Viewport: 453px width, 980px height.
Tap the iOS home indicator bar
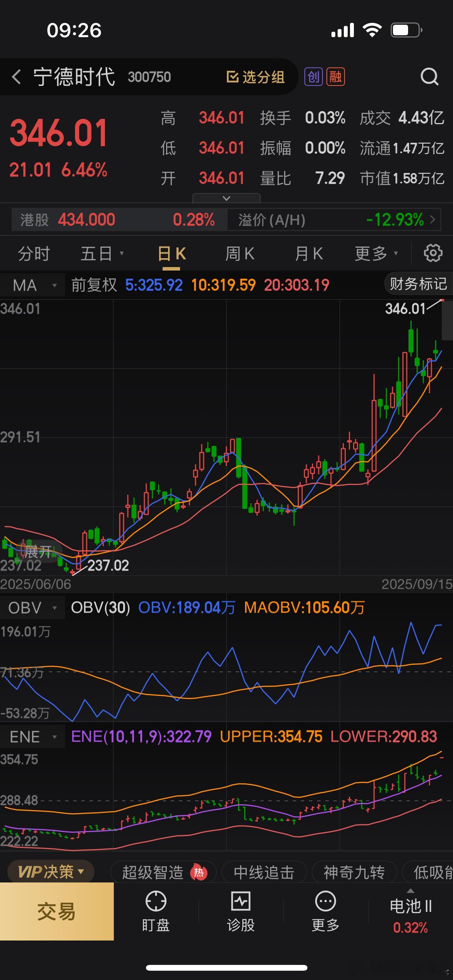click(226, 968)
